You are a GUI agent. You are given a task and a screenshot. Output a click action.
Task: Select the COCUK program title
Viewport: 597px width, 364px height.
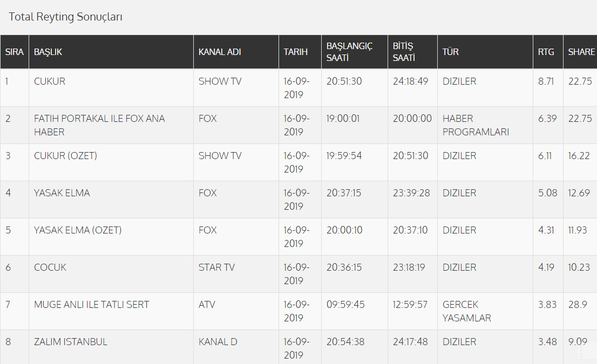point(50,267)
